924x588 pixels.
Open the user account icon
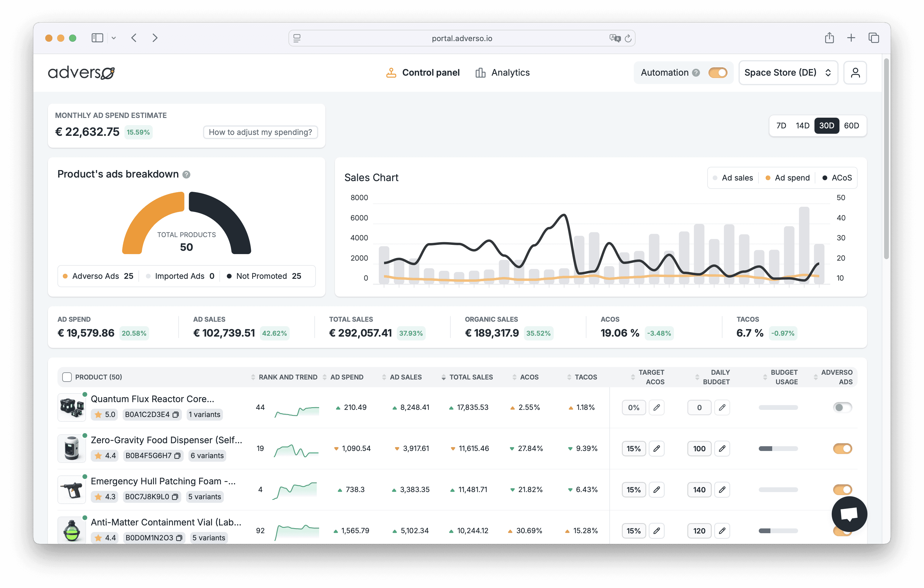pos(855,73)
